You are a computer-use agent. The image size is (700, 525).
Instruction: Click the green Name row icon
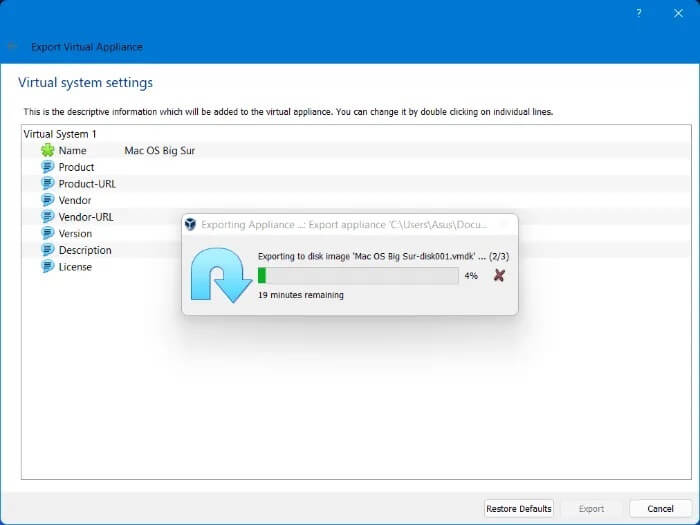(x=47, y=150)
